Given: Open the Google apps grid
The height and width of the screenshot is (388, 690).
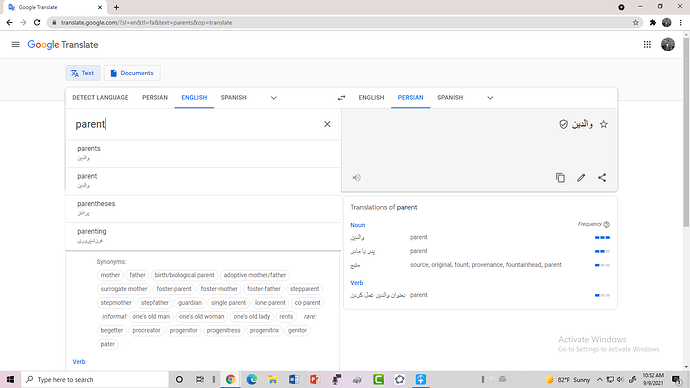Looking at the screenshot, I should pos(647,44).
